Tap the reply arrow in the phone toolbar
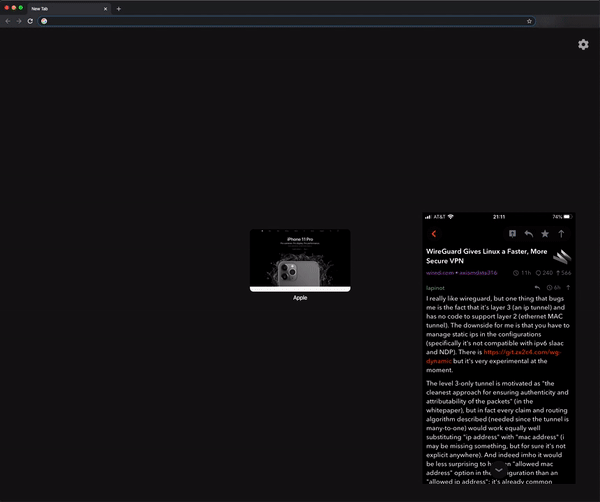 tap(528, 233)
